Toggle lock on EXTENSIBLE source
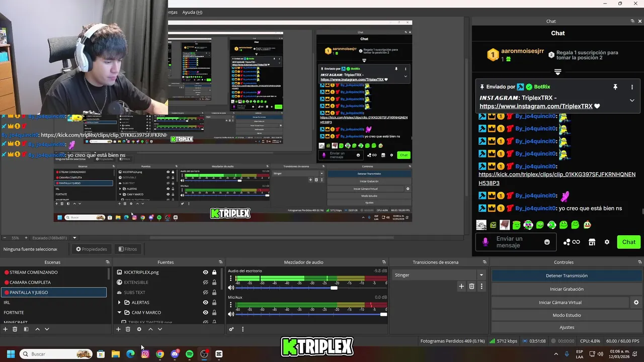 point(214,282)
